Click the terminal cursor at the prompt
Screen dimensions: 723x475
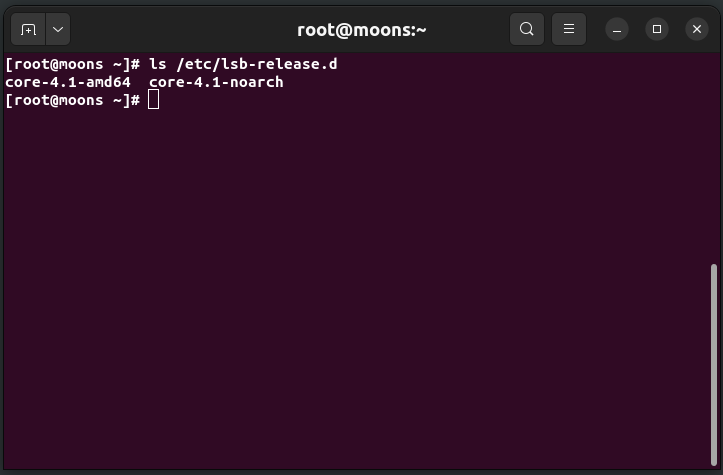[x=154, y=100]
